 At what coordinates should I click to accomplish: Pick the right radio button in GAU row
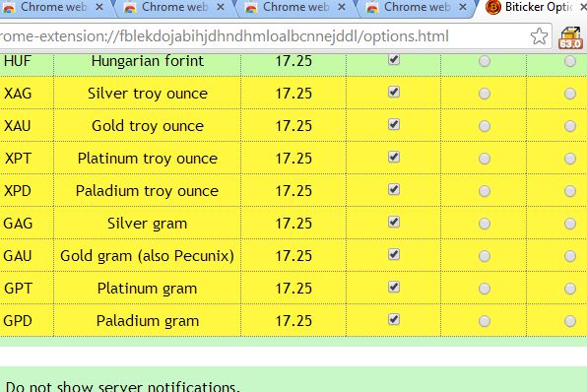[570, 256]
